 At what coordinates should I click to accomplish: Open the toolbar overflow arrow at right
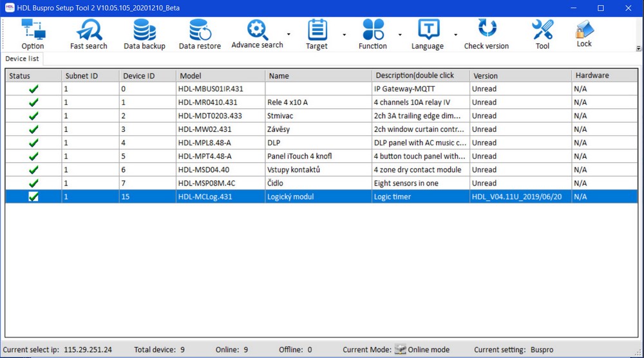click(x=638, y=48)
